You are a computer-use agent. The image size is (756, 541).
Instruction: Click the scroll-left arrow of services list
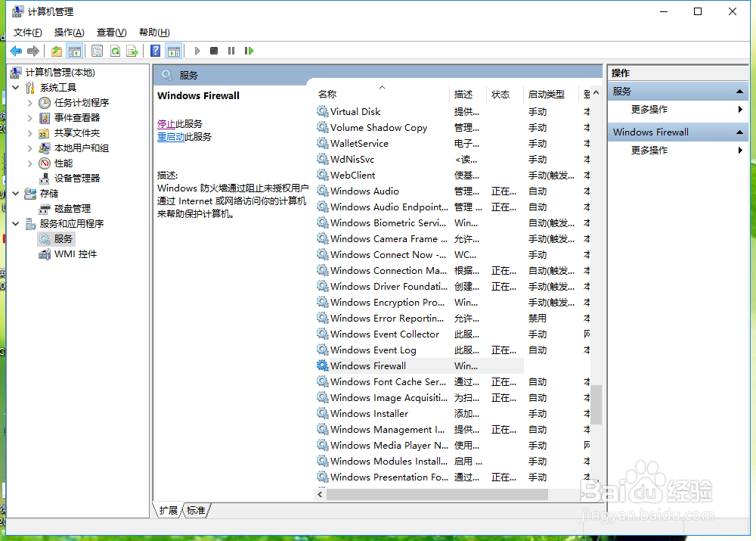(x=320, y=494)
